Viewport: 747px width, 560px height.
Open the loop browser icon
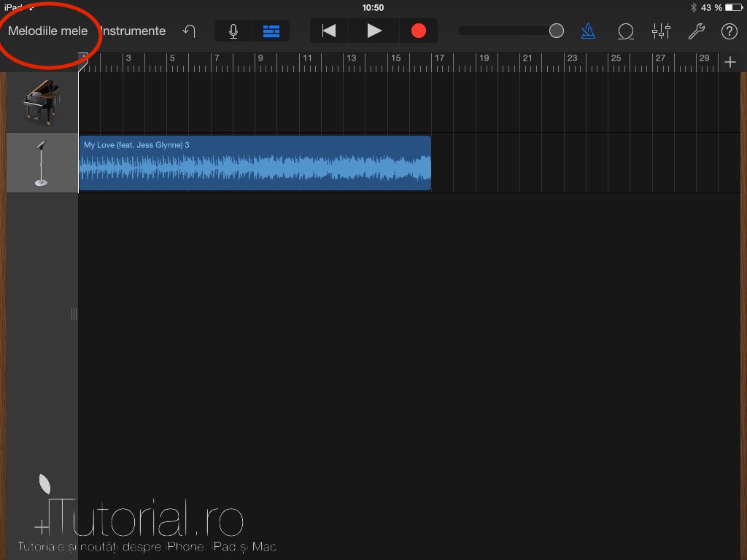pos(625,31)
